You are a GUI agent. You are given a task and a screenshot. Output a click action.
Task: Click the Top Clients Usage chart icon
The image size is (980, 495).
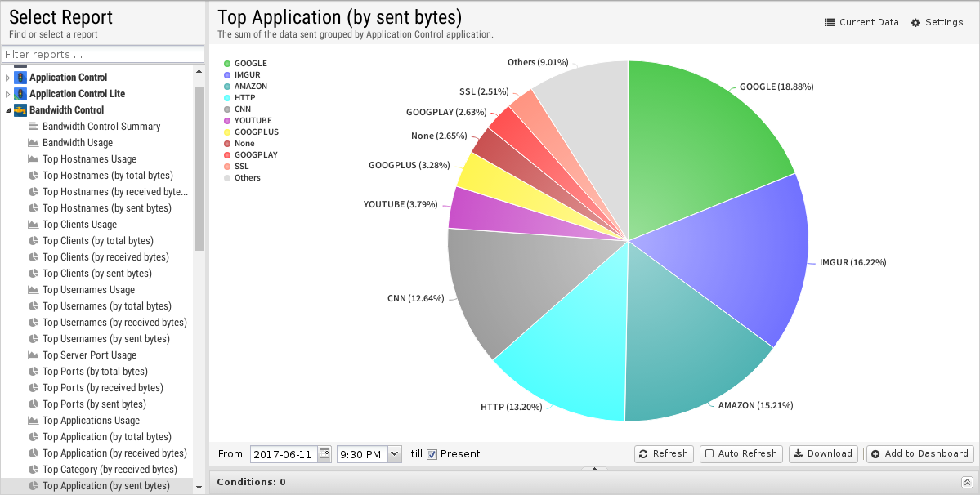tap(34, 224)
